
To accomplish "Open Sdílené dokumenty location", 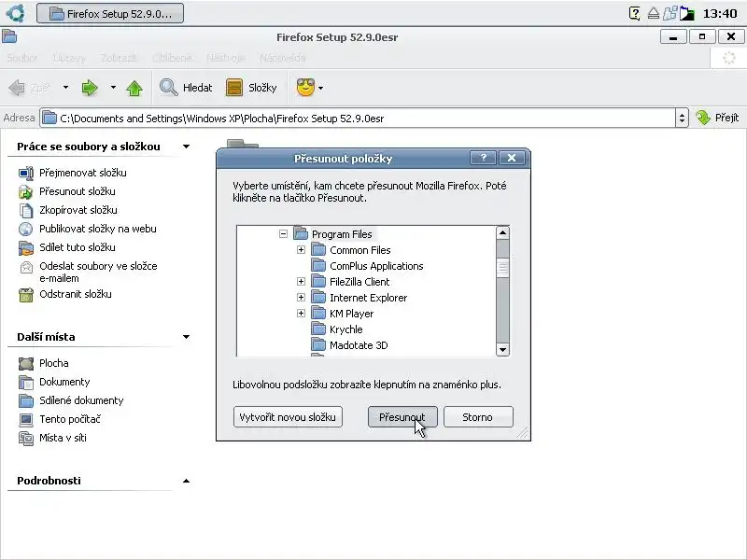I will 81,400.
